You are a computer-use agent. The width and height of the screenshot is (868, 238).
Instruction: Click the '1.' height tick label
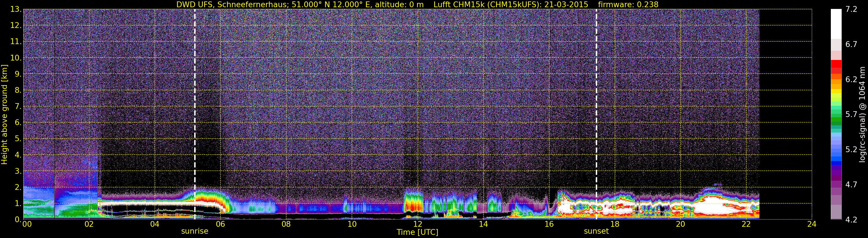tap(18, 204)
